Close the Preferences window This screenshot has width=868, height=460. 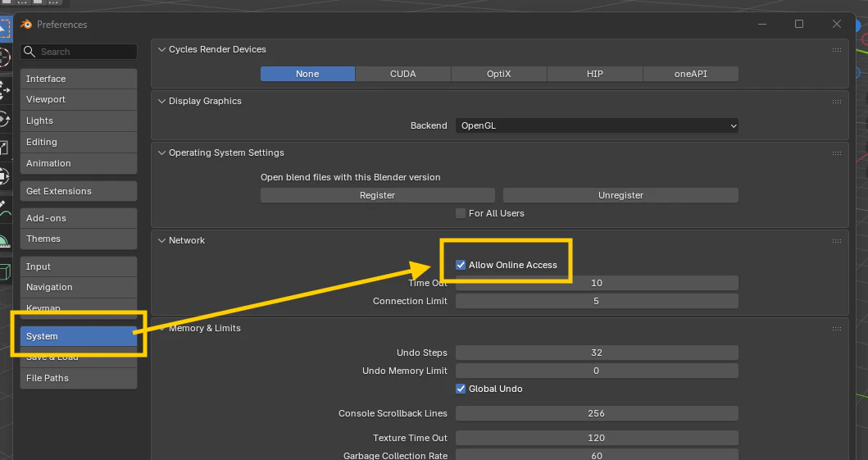coord(837,24)
